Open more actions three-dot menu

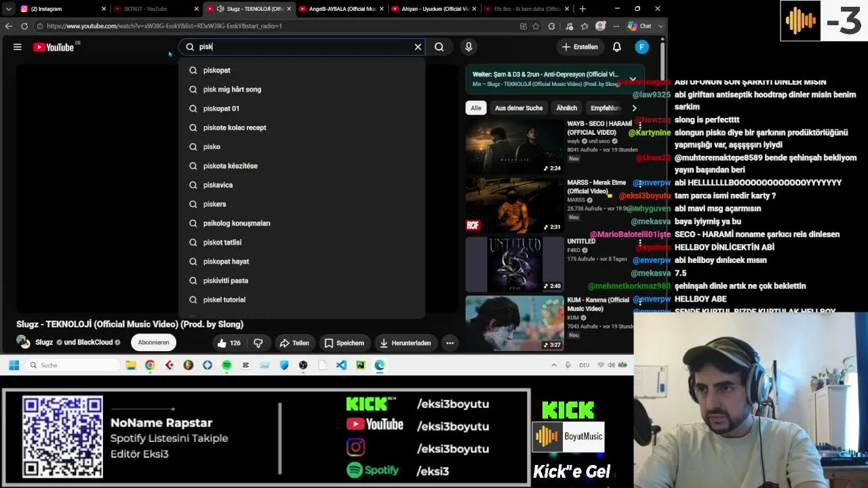(450, 343)
